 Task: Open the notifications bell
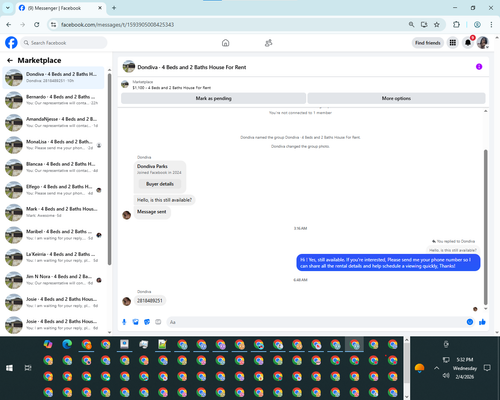pos(468,43)
